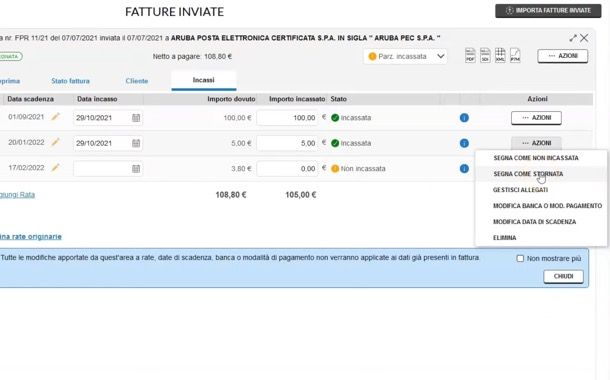Open calendar for 3,80 € row collection date

click(136, 169)
